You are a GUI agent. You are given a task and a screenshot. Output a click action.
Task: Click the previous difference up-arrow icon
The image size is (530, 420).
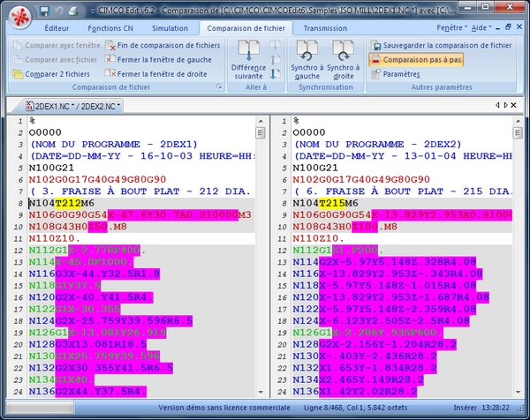[275, 59]
